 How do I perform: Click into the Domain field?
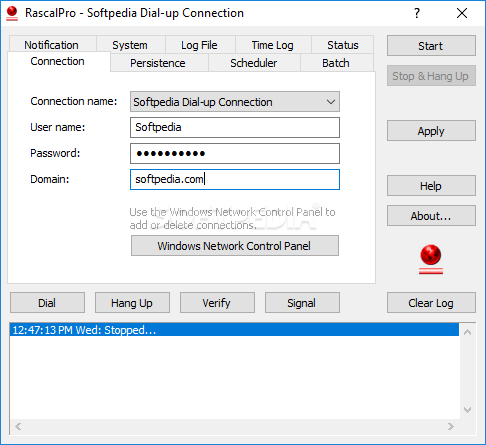point(235,179)
